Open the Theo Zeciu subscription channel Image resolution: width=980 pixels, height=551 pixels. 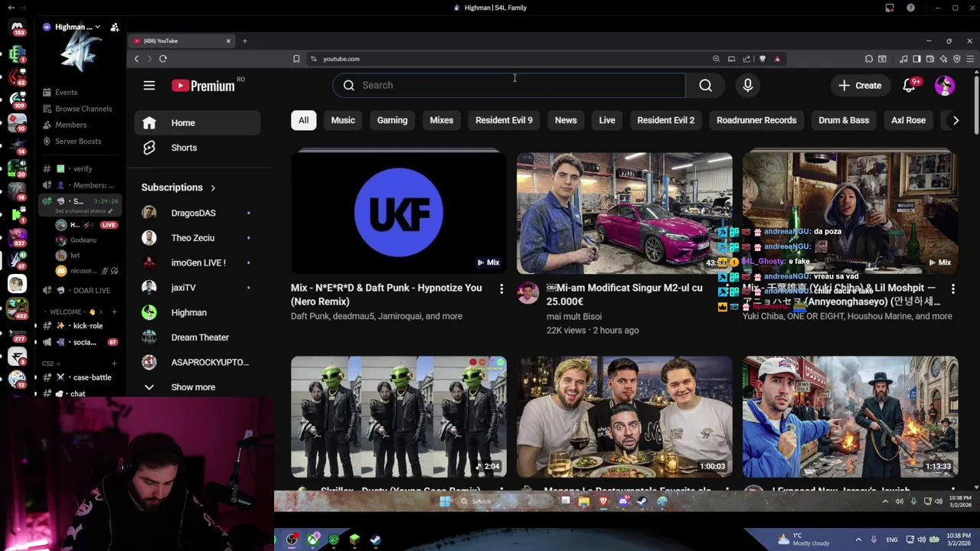tap(198, 238)
